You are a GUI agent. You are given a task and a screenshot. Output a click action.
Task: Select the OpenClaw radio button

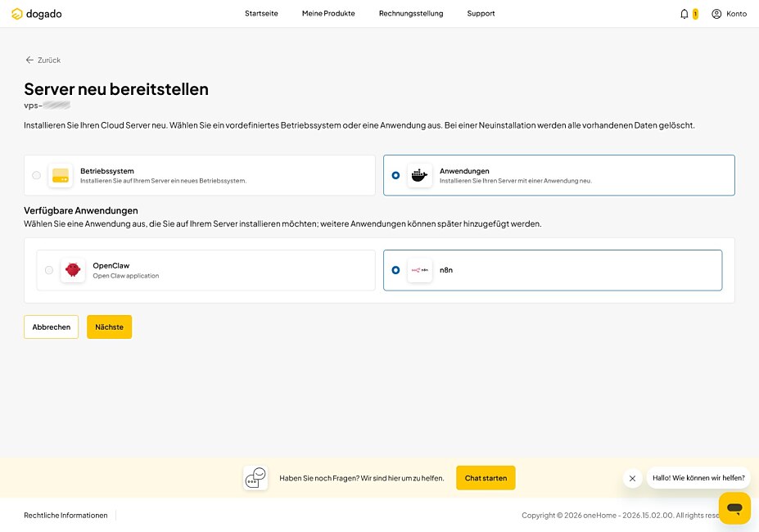(x=49, y=270)
